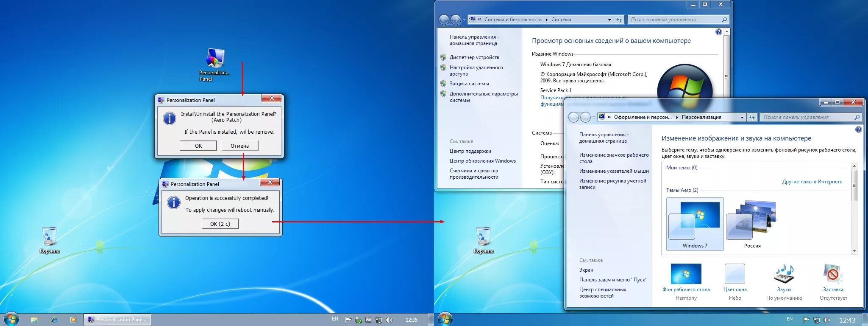Open Счетчики и средства производительности link
Screen dimensions: 868x326
(474, 174)
